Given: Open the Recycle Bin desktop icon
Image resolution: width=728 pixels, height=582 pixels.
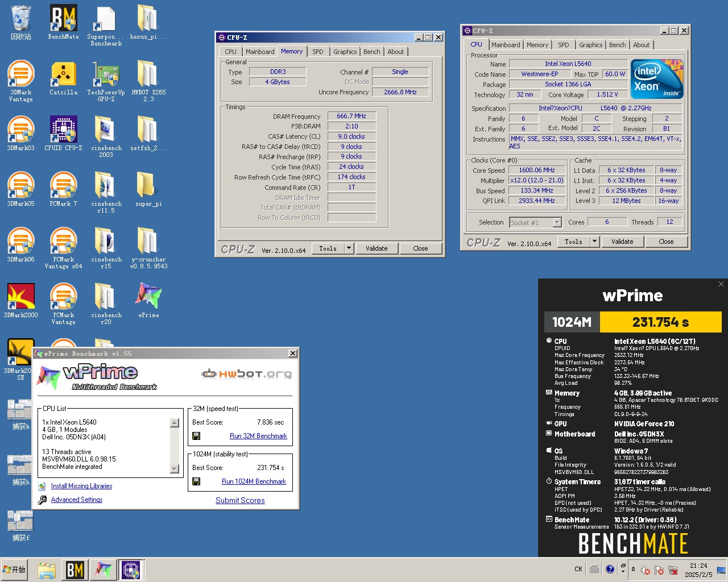Looking at the screenshot, I should [21, 23].
